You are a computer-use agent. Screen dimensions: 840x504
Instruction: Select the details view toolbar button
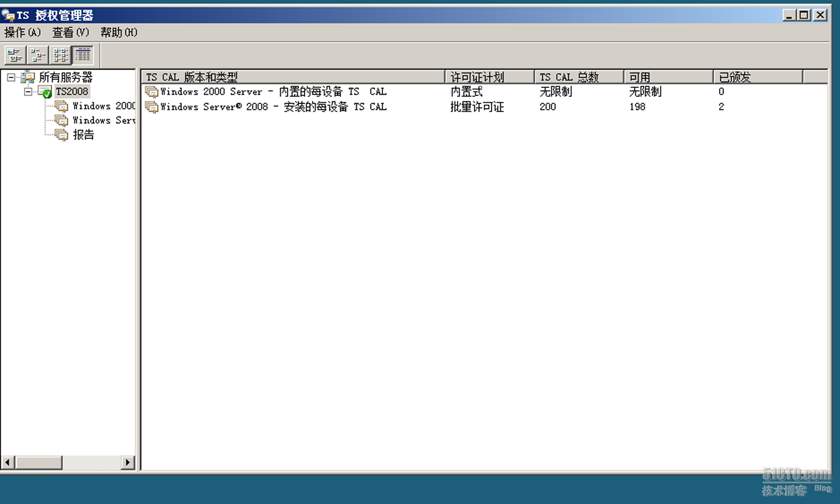[x=83, y=55]
